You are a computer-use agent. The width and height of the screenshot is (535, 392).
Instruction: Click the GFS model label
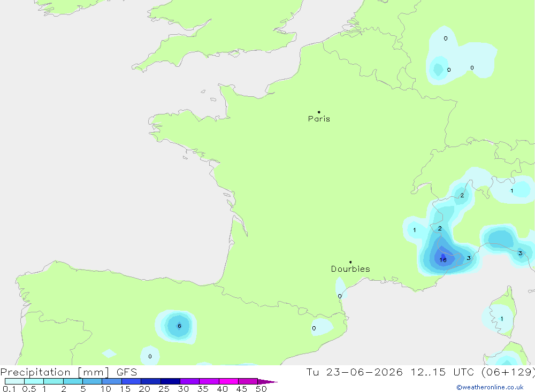127,372
